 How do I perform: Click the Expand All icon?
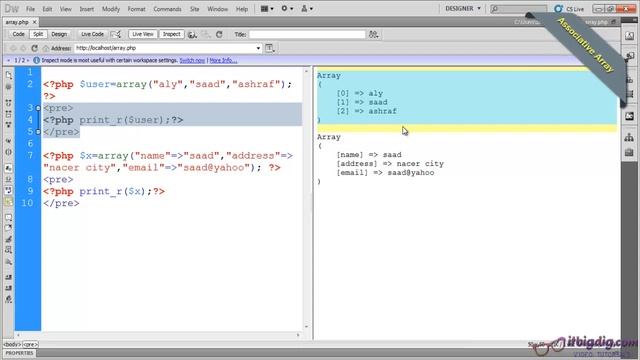click(9, 125)
